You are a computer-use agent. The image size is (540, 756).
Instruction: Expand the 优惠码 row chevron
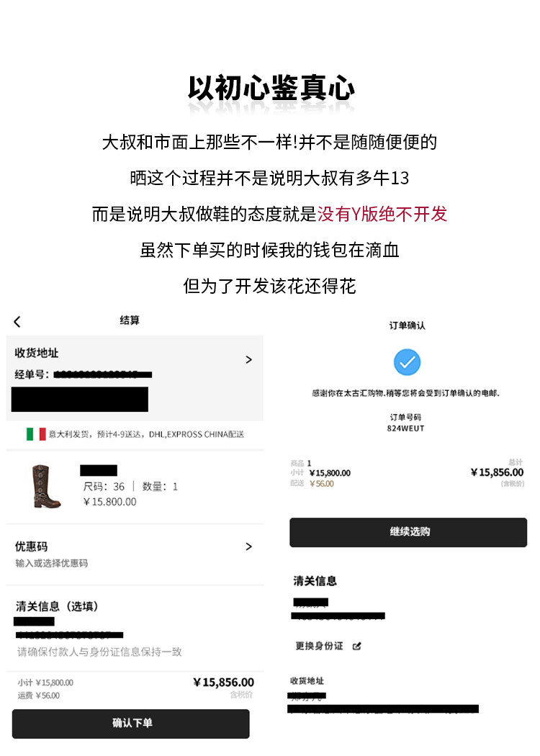[249, 546]
